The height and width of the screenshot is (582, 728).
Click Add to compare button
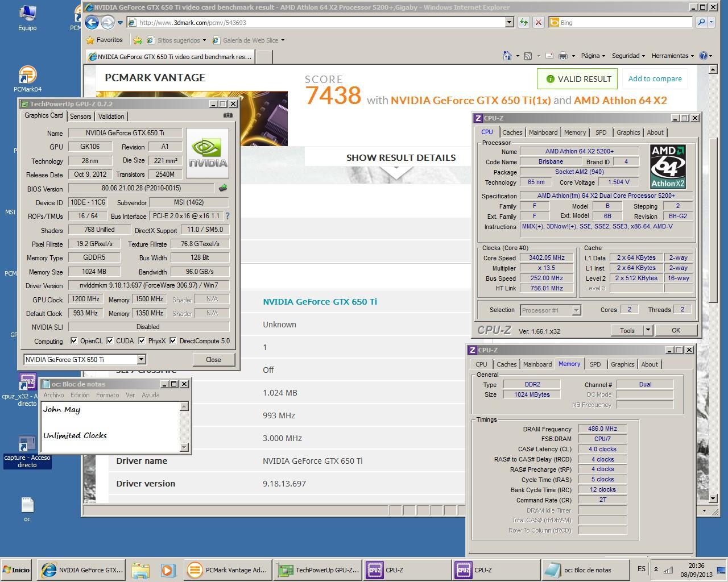click(x=655, y=79)
